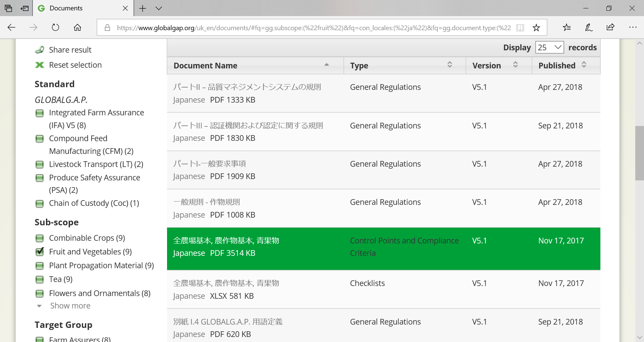Click the Reset selection X icon
The width and height of the screenshot is (644, 342).
point(40,65)
